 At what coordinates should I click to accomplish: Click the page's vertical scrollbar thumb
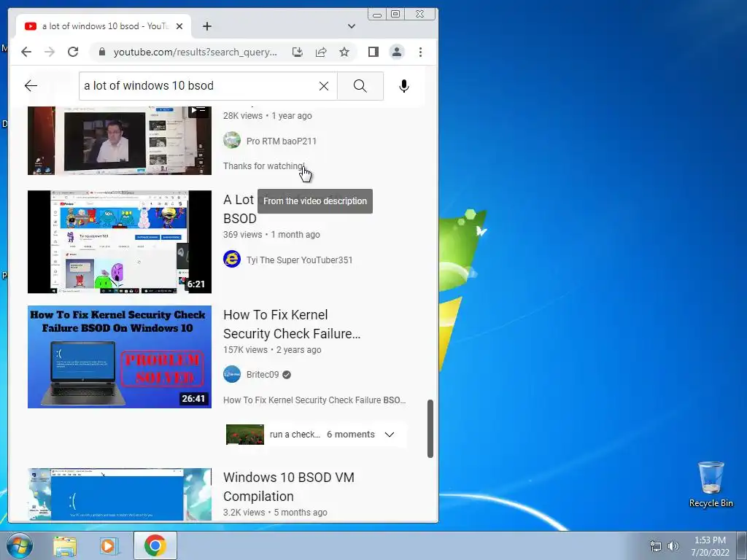430,429
